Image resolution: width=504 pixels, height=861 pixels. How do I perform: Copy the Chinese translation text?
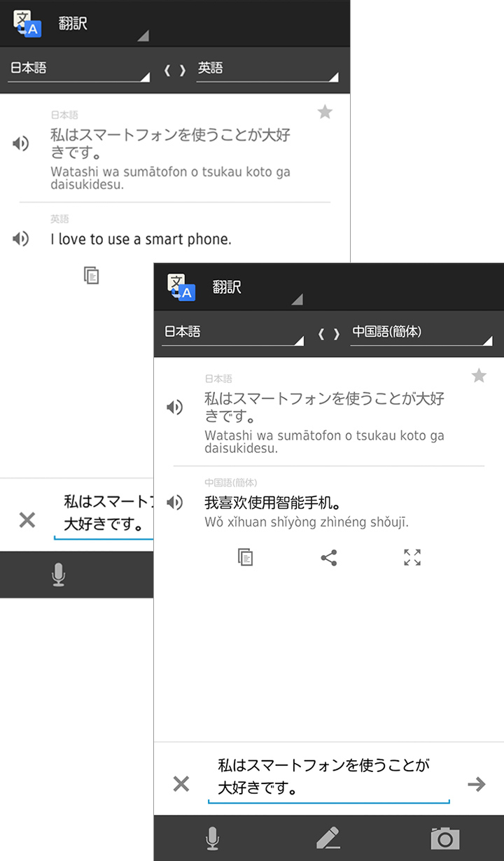coord(245,557)
